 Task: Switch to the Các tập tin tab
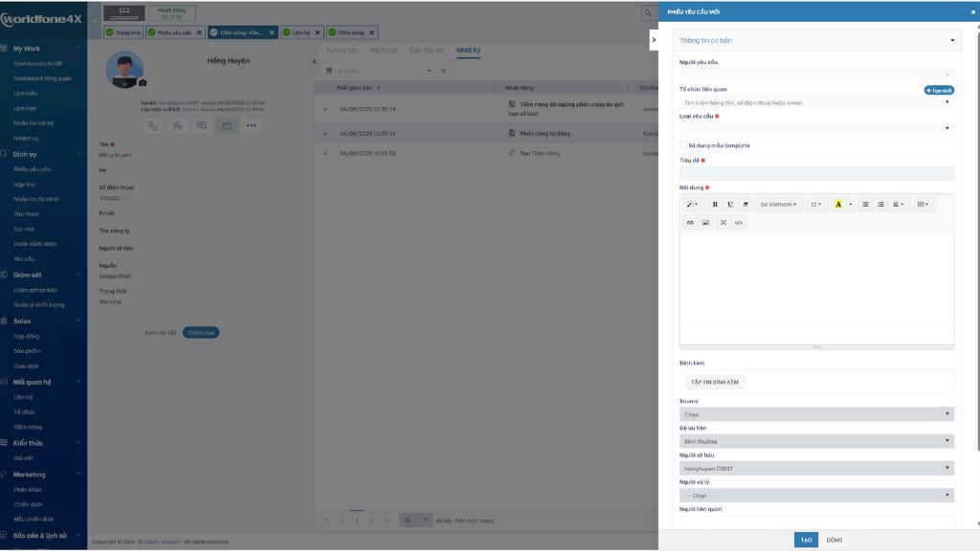click(x=427, y=50)
